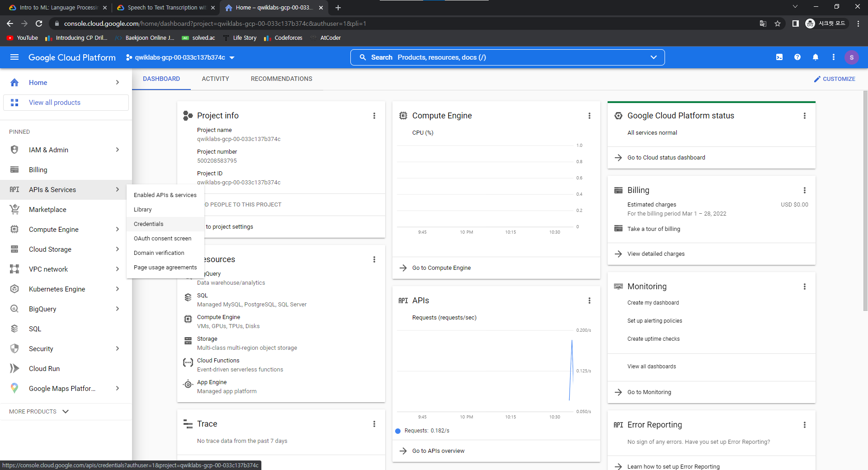
Task: Go to Compute Engine link
Action: click(441, 268)
